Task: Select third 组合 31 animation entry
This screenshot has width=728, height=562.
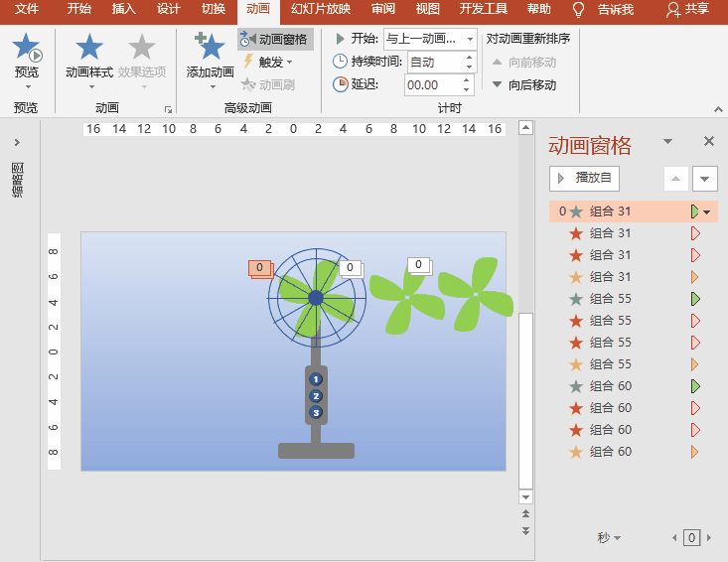Action: (x=634, y=255)
